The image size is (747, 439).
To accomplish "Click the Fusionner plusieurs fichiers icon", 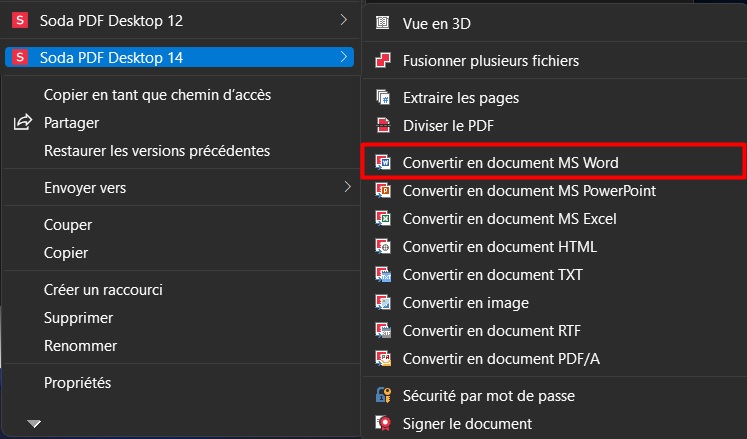I will click(x=383, y=60).
